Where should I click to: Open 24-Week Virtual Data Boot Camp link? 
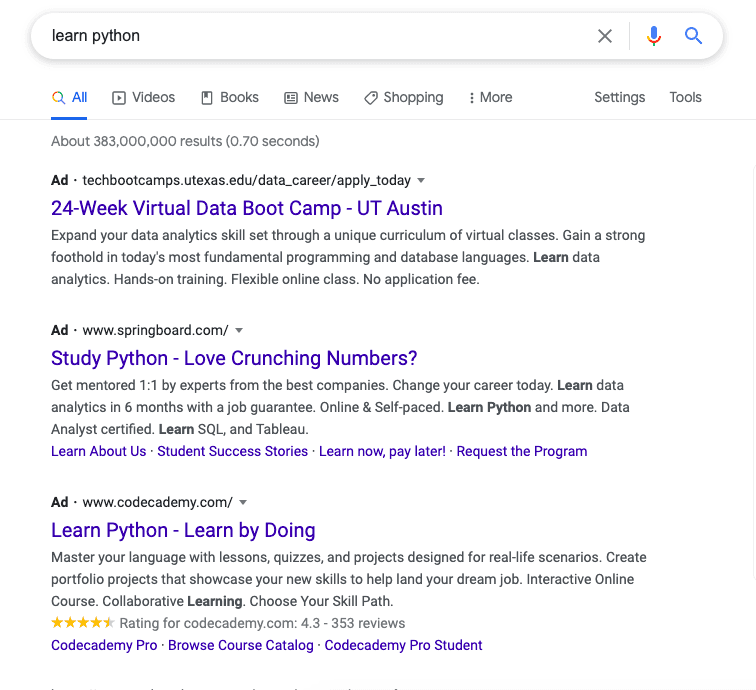pos(247,208)
